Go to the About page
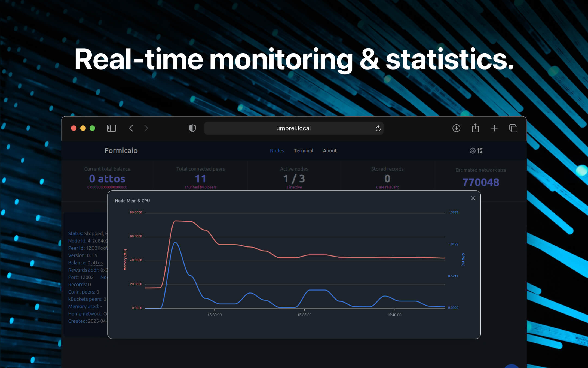The width and height of the screenshot is (588, 368). pos(330,150)
